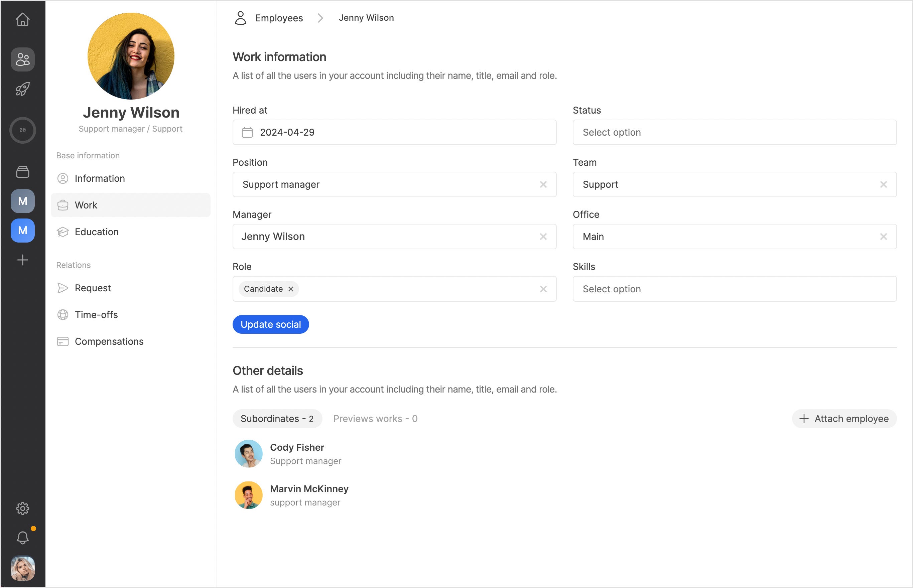Click the plus icon to add workspace
Screen dimensions: 913x588
pos(22,260)
